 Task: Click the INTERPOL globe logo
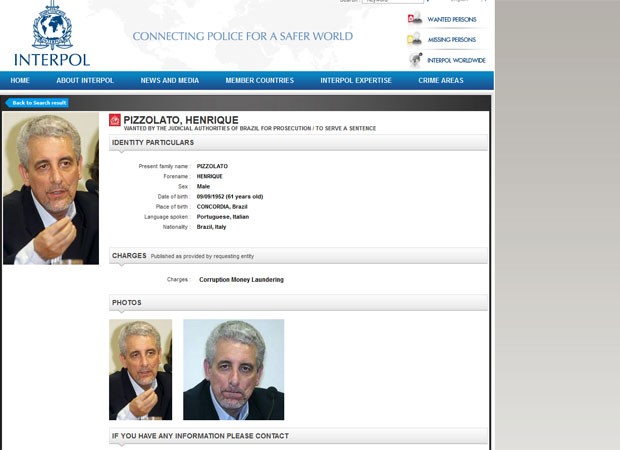click(x=52, y=26)
